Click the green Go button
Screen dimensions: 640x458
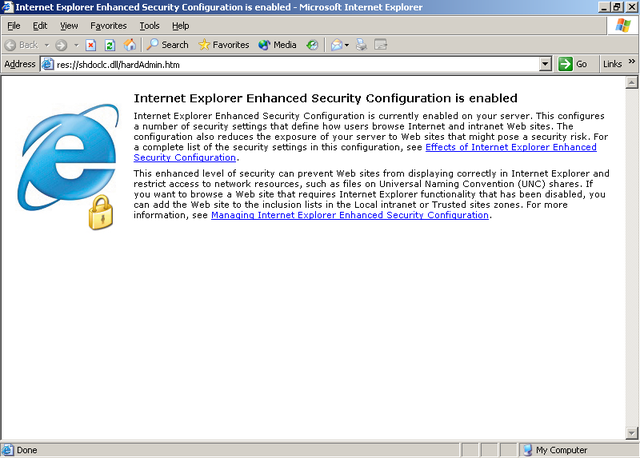point(573,64)
